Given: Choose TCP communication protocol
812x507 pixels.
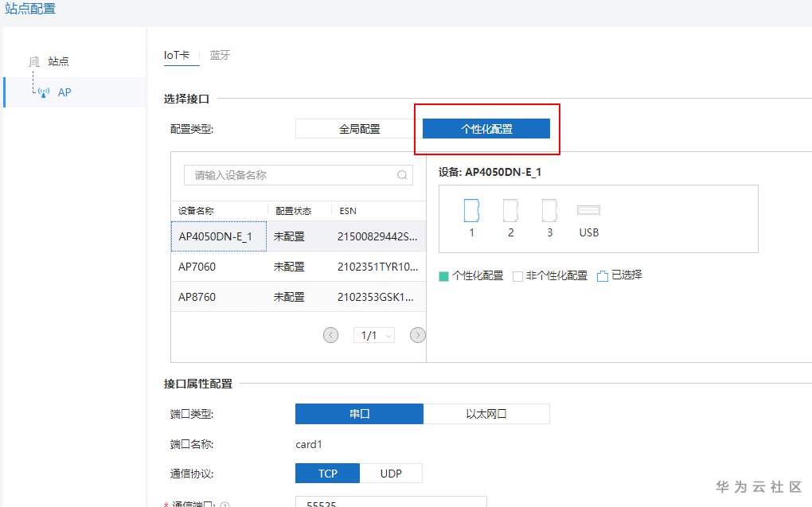Looking at the screenshot, I should [x=327, y=474].
